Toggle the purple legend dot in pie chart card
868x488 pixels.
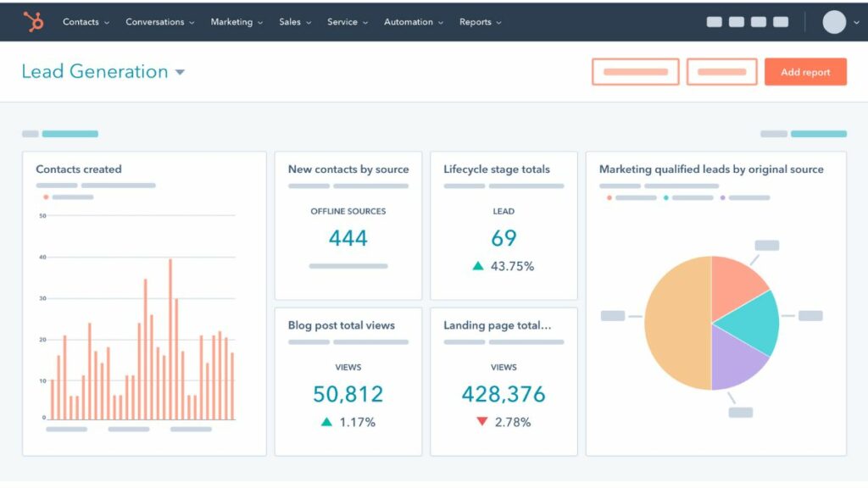[x=722, y=197]
